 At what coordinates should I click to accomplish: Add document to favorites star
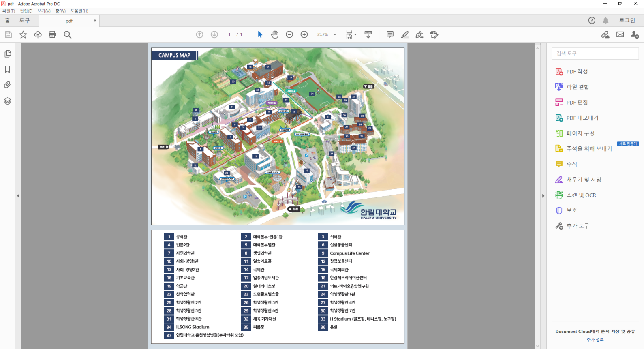click(23, 35)
